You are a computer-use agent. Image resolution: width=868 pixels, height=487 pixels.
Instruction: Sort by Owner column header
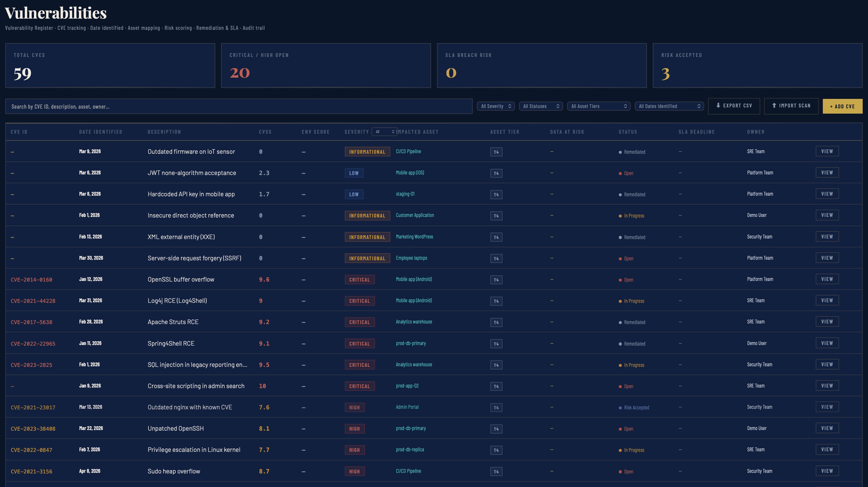(756, 132)
